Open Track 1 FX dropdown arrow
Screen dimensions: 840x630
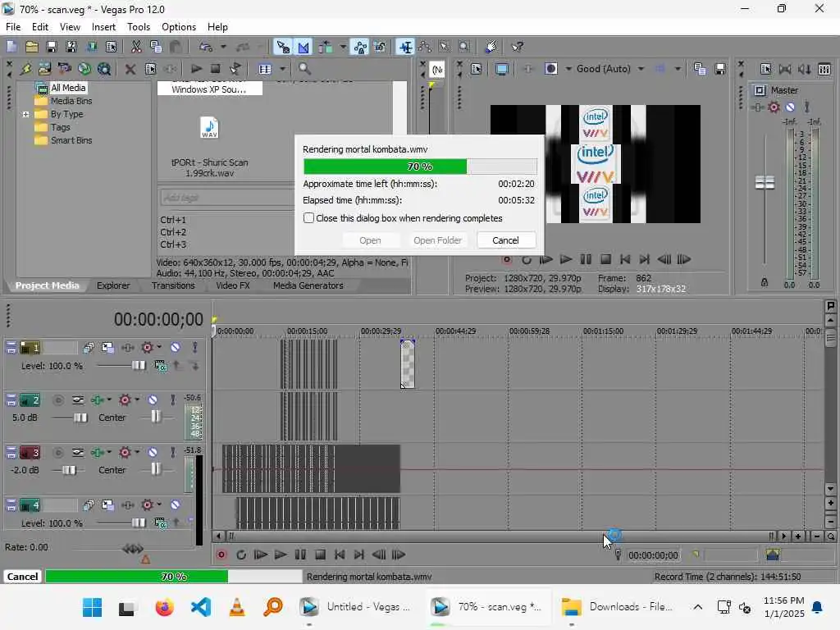click(x=159, y=347)
